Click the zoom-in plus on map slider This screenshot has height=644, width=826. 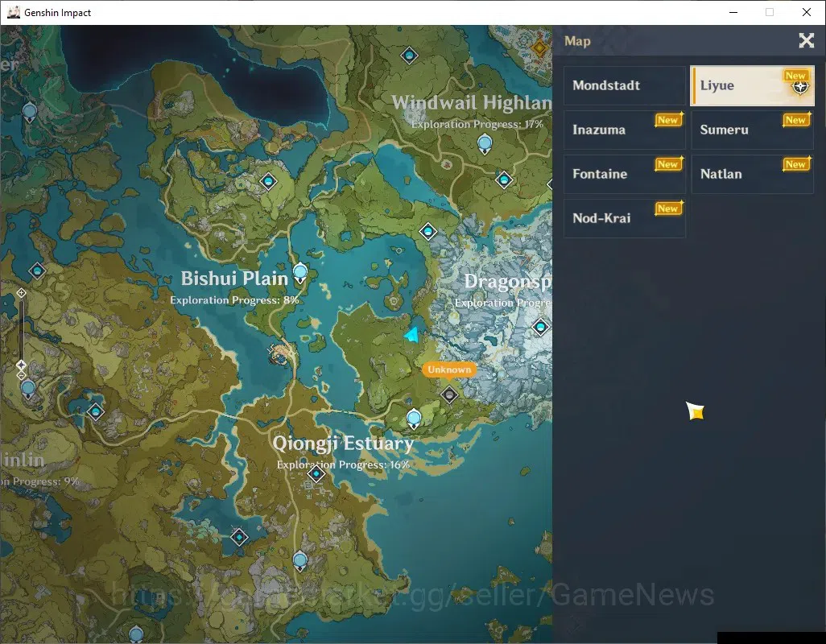21,293
